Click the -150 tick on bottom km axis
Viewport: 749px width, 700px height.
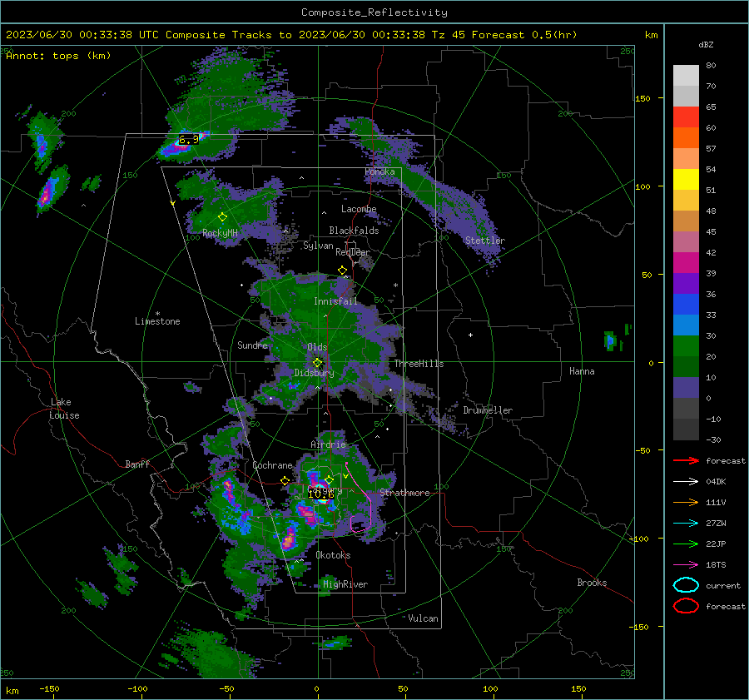point(49,689)
